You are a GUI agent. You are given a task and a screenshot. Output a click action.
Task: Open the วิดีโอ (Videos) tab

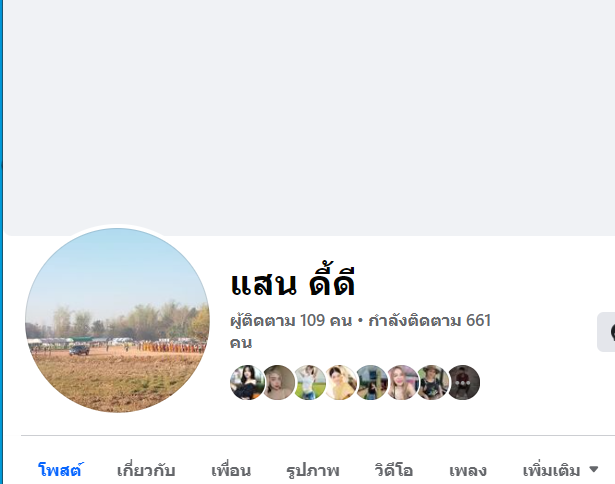coord(393,470)
